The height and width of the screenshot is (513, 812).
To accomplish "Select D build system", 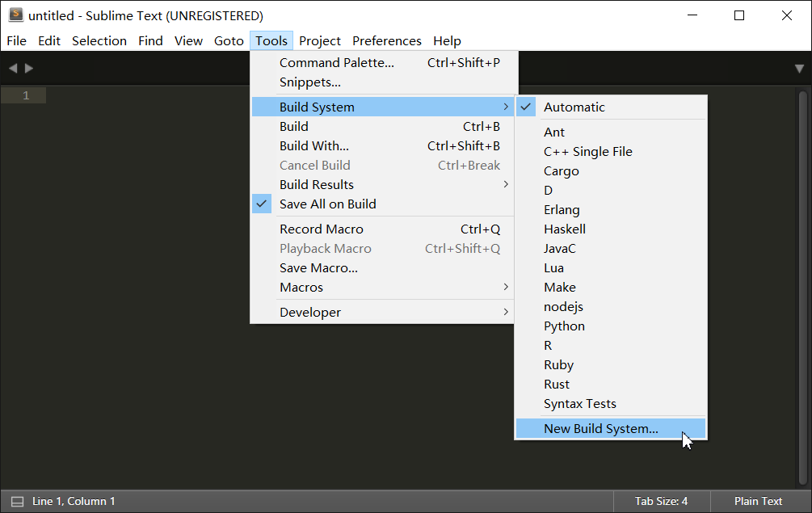I will point(611,191).
